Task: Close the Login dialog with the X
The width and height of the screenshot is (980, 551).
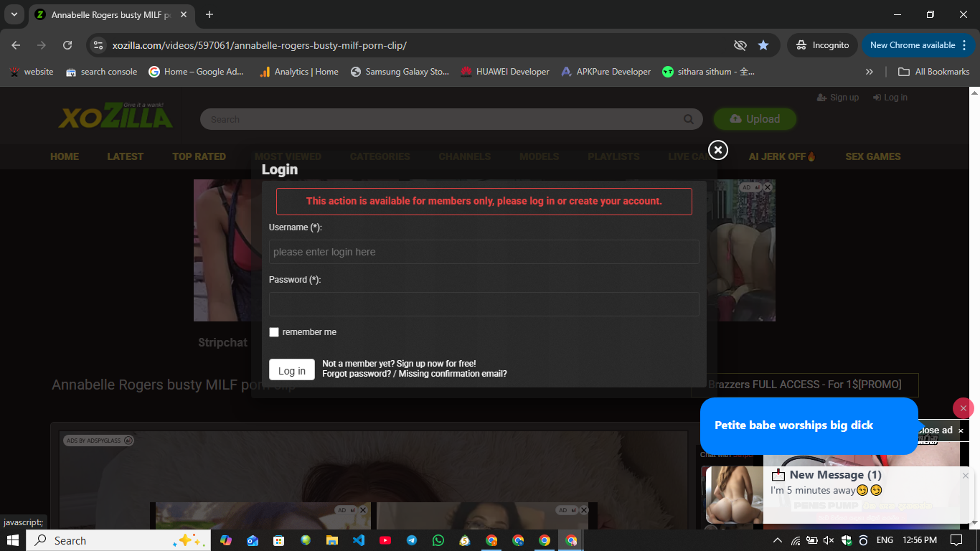Action: 717,149
